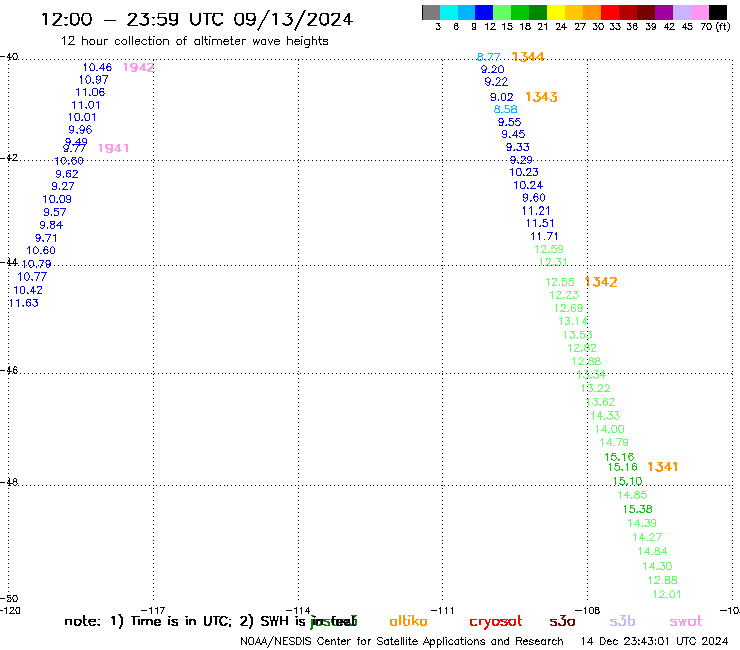Click the wave height value 11.21
Screen dimensions: 740x650
coord(536,211)
